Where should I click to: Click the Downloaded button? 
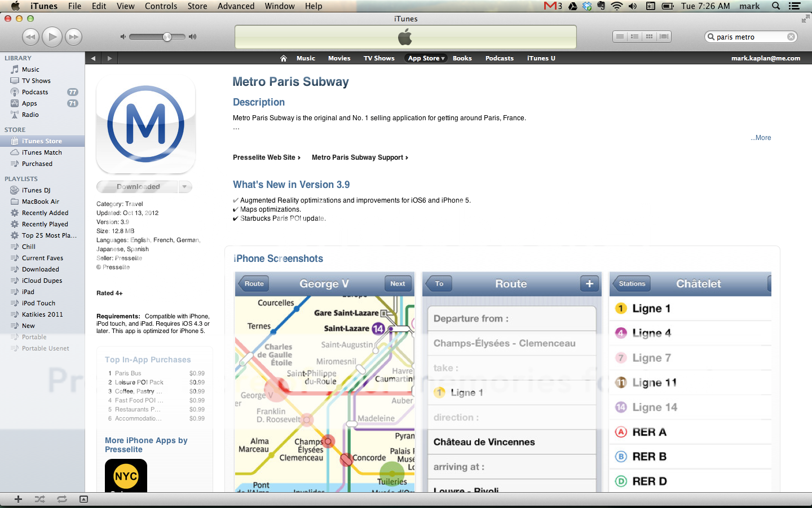click(138, 187)
